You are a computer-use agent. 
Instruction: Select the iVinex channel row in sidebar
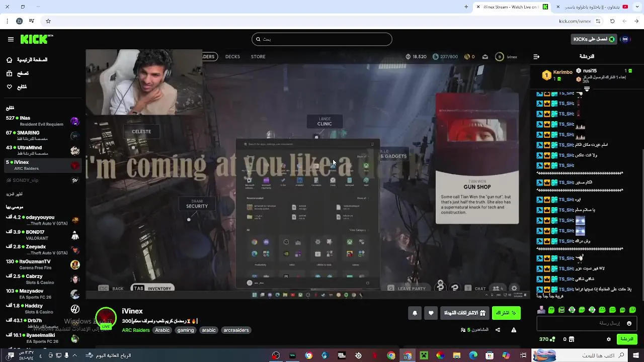42,165
